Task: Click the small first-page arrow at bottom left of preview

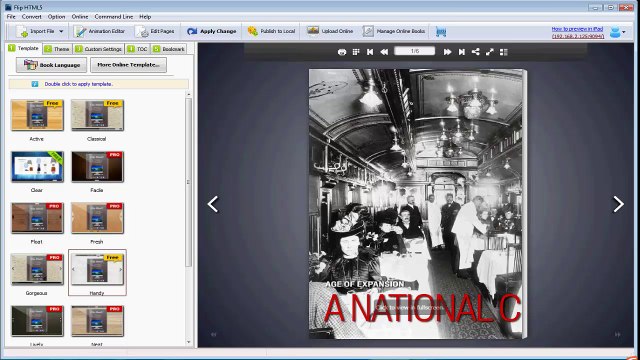Action: (213, 334)
